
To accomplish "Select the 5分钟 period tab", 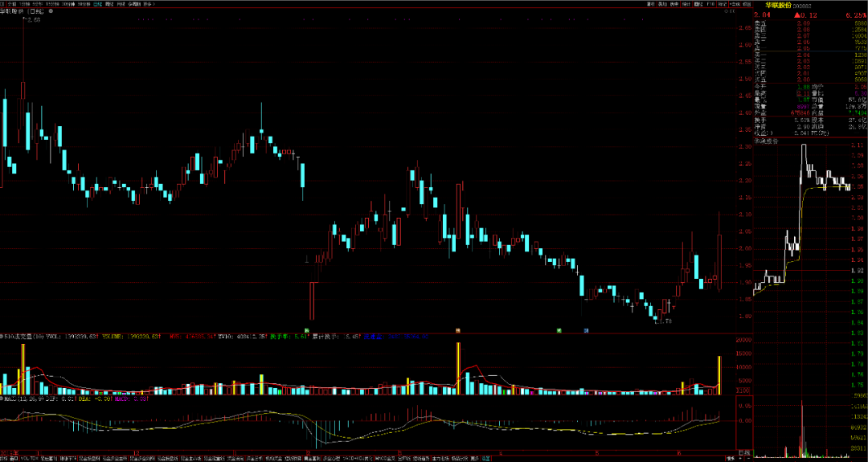I will pos(38,4).
